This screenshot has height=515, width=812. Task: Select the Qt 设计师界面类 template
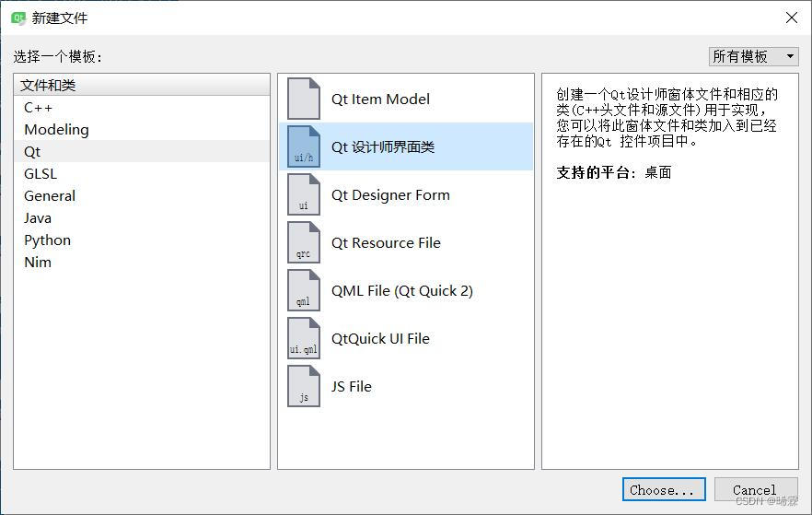(x=406, y=146)
